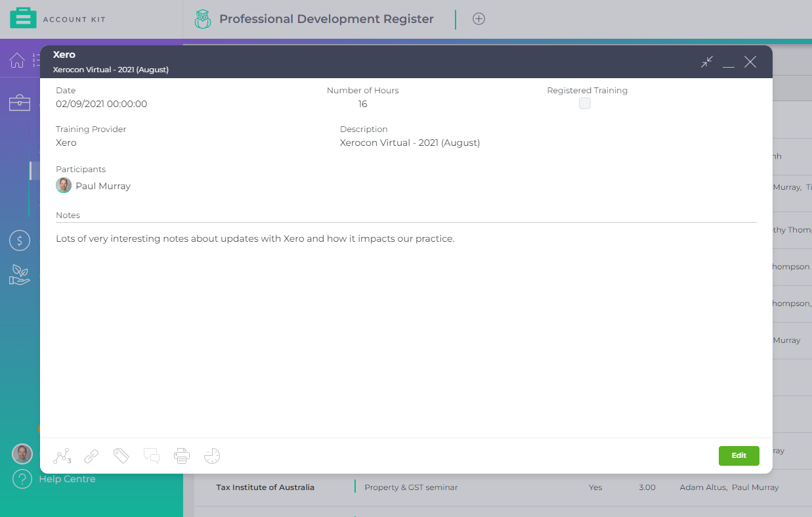The height and width of the screenshot is (517, 812).
Task: Click the collapse arrows icon in dialog header
Action: pos(707,62)
